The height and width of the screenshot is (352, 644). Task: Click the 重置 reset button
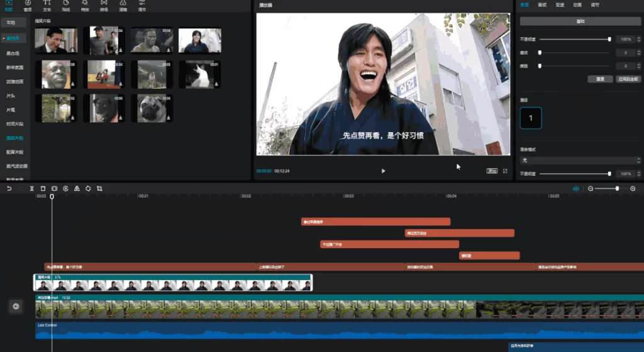[600, 79]
